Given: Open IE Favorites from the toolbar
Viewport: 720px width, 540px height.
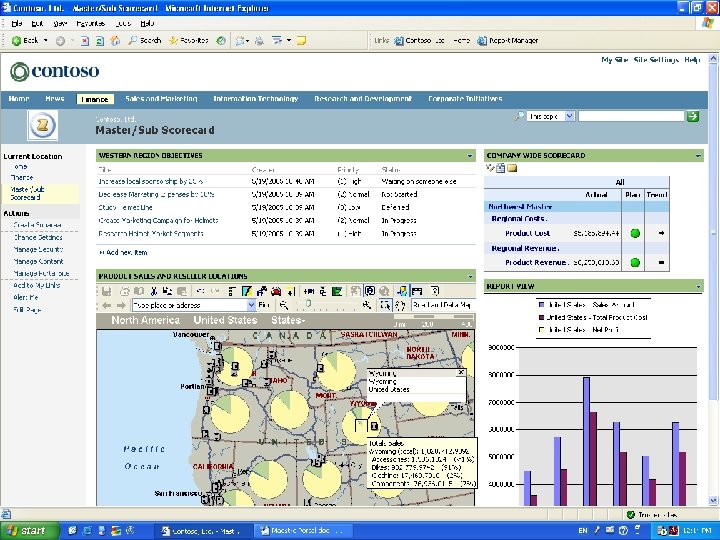Looking at the screenshot, I should tap(188, 41).
